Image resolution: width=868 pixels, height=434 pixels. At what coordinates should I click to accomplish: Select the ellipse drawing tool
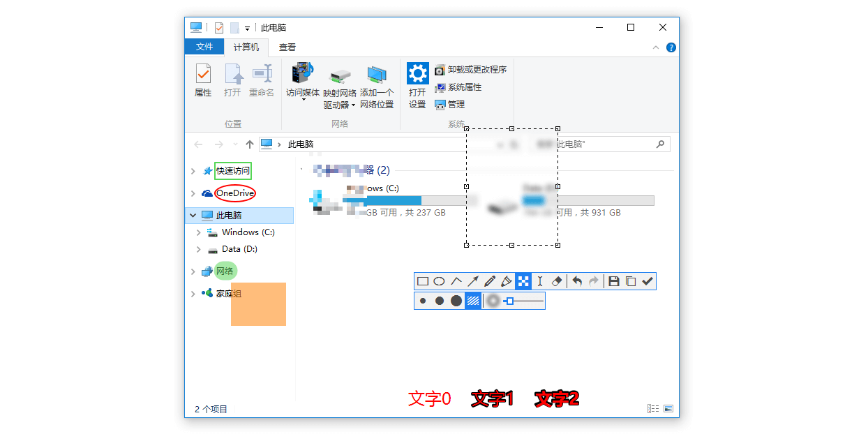(x=440, y=281)
